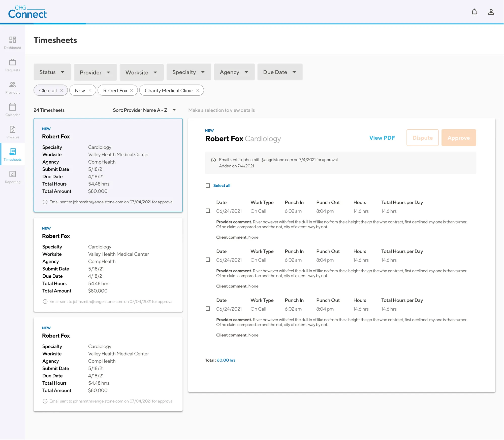
Task: Select the second Robert Fox timesheet card
Action: coord(108,265)
